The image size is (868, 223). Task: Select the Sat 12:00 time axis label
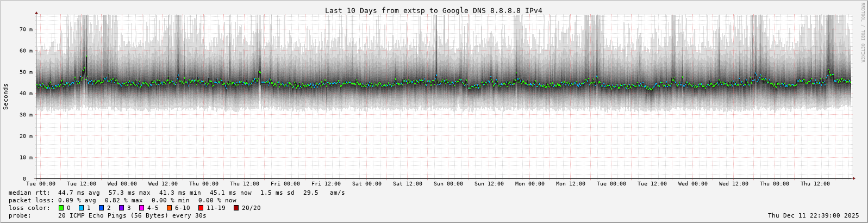[x=408, y=184]
